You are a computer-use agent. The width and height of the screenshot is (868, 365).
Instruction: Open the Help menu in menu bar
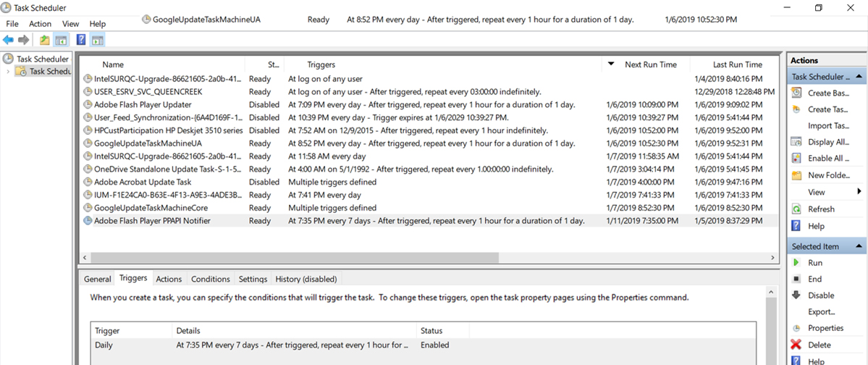point(98,24)
